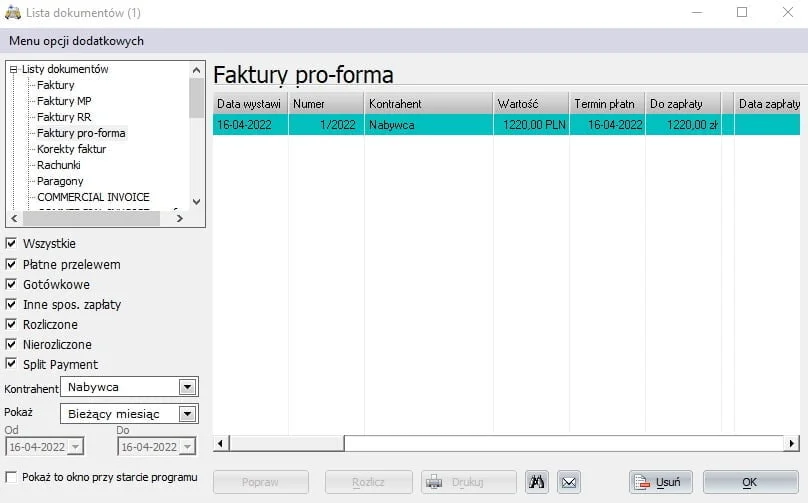The image size is (808, 503).
Task: Select Rachunki in the tree
Action: tap(59, 165)
